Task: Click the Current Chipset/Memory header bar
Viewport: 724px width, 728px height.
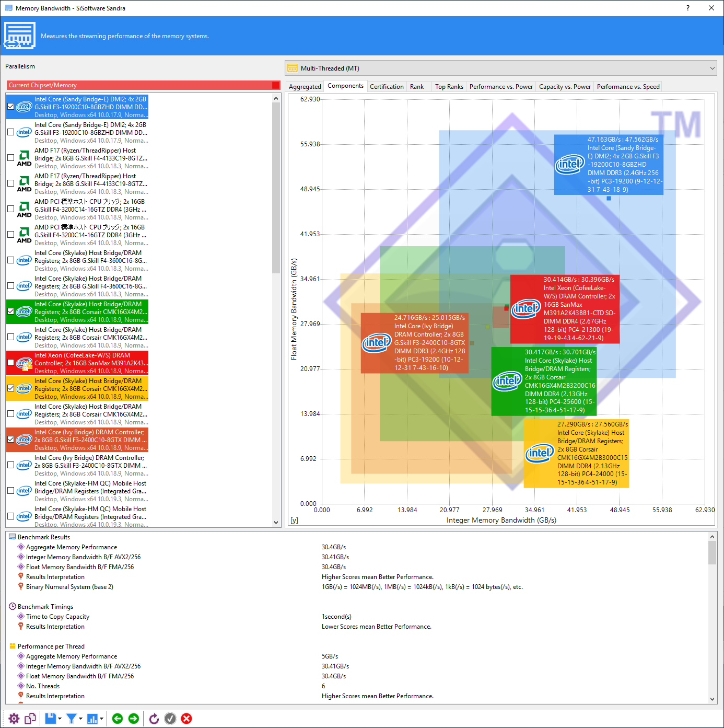Action: click(144, 85)
